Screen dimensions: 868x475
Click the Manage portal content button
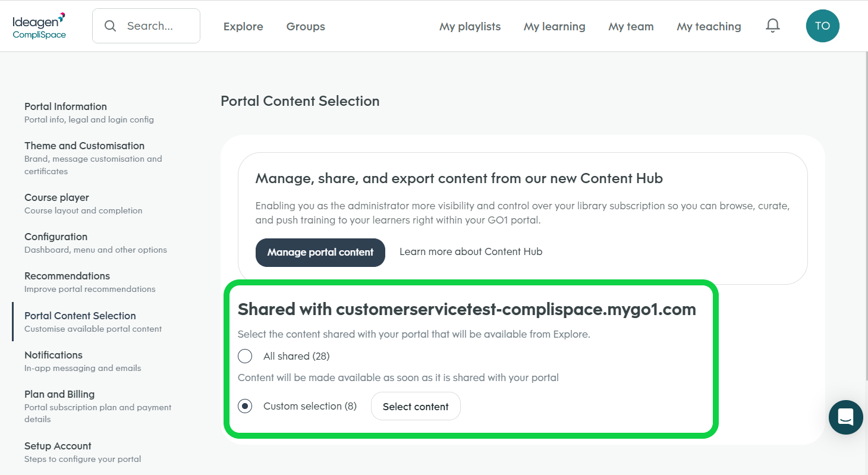tap(320, 252)
